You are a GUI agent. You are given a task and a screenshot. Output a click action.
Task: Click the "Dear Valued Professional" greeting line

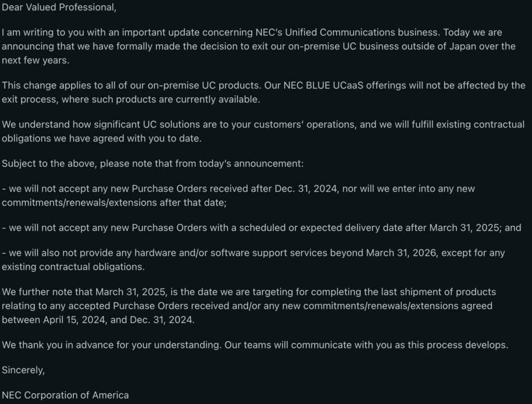(x=59, y=7)
